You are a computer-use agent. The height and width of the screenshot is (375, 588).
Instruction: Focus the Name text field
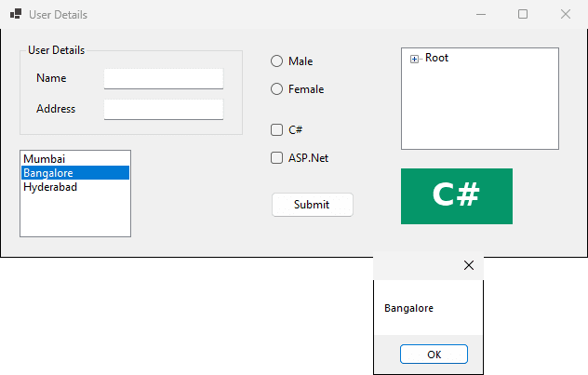(x=164, y=79)
